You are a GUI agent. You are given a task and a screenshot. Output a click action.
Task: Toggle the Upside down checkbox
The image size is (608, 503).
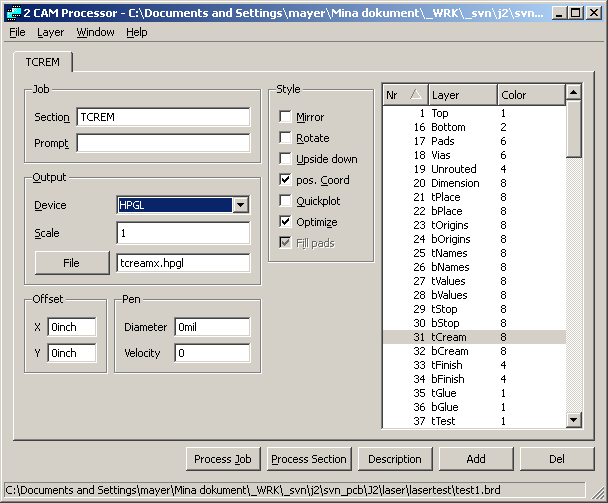pos(285,158)
